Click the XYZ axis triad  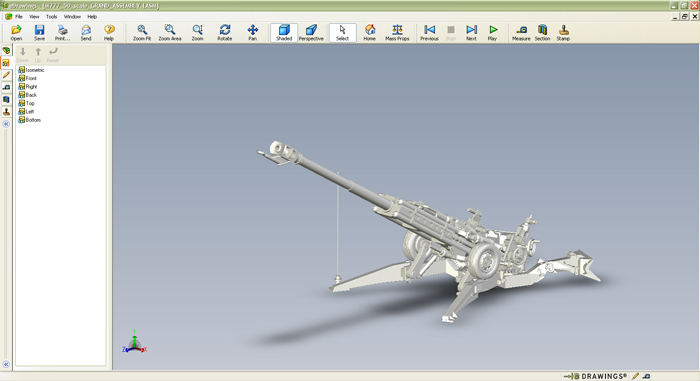click(134, 343)
